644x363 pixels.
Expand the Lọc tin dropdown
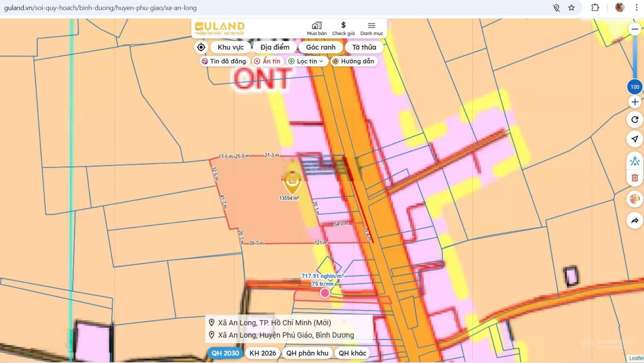click(306, 61)
